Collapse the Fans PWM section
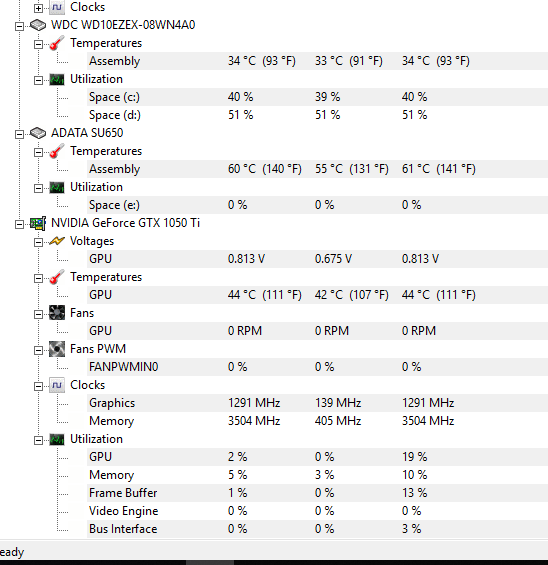 pyautogui.click(x=38, y=350)
